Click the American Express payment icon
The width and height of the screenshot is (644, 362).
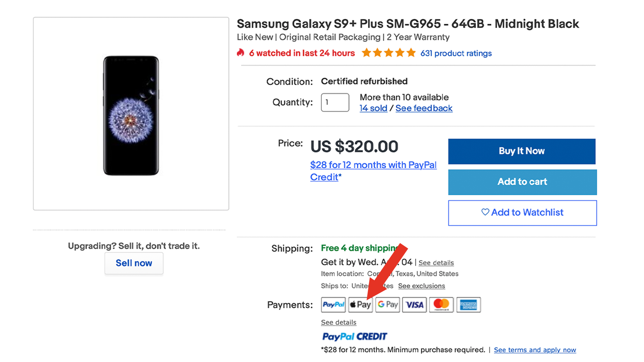pyautogui.click(x=468, y=305)
